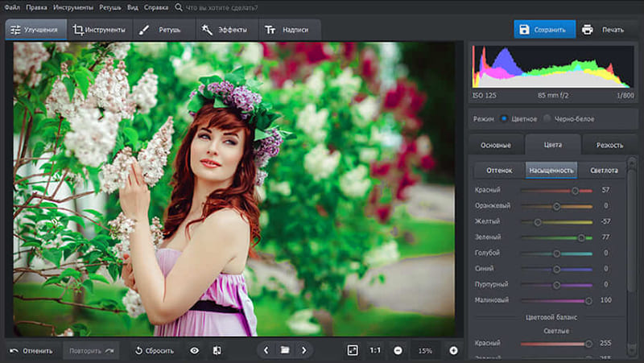
Task: Set zoom to 1:1 actual size
Action: click(375, 350)
